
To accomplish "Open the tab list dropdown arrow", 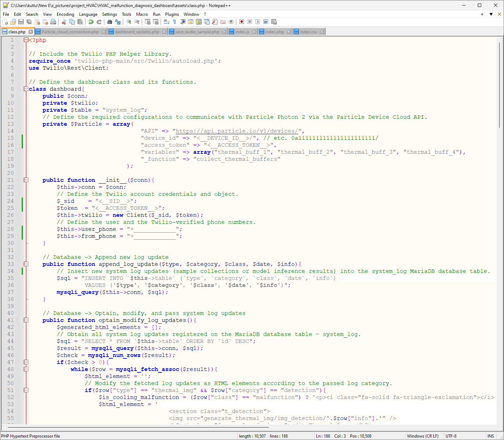I will (491, 14).
